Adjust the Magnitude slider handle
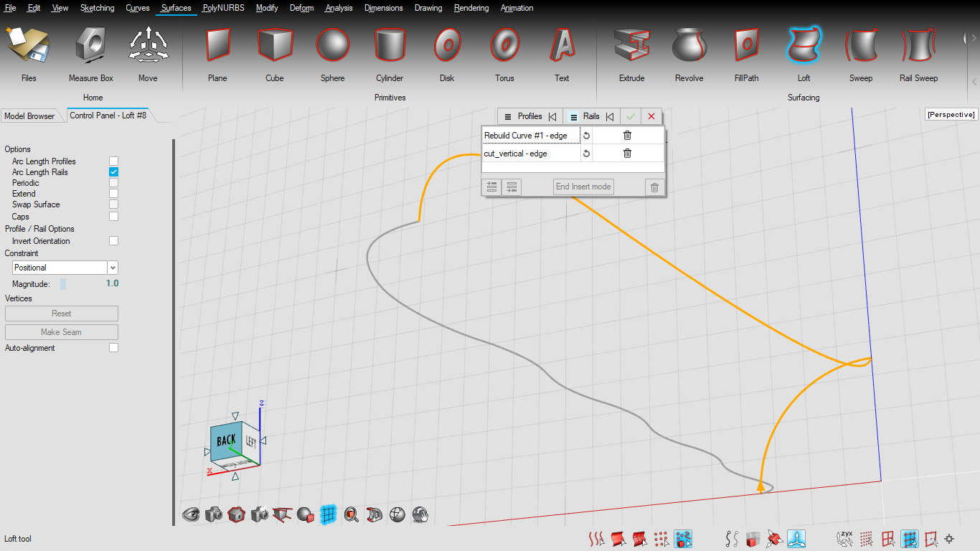Screen dimensions: 980x551 coord(63,284)
